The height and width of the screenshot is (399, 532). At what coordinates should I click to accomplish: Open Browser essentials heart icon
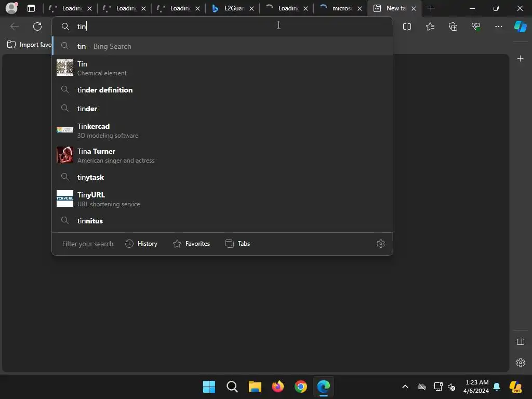(x=476, y=26)
